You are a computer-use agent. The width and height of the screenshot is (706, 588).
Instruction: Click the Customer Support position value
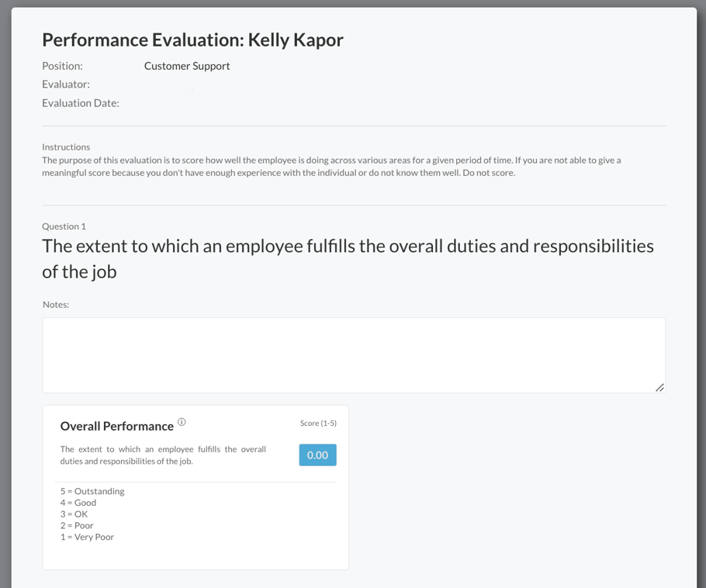click(187, 66)
